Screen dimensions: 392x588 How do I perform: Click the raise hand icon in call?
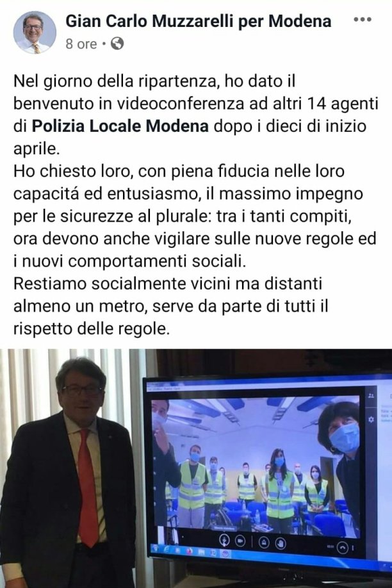tap(280, 543)
